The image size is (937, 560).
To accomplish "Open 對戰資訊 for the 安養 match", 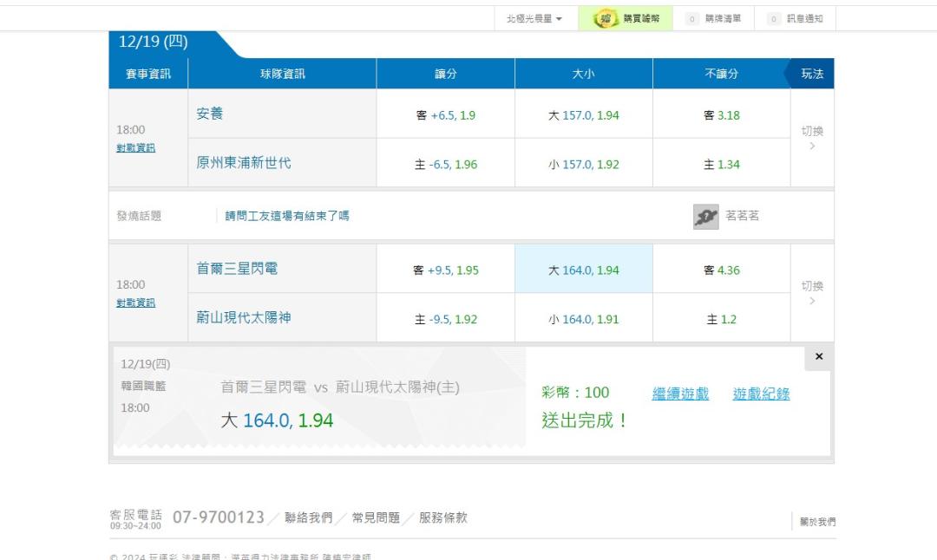I will pos(135,147).
